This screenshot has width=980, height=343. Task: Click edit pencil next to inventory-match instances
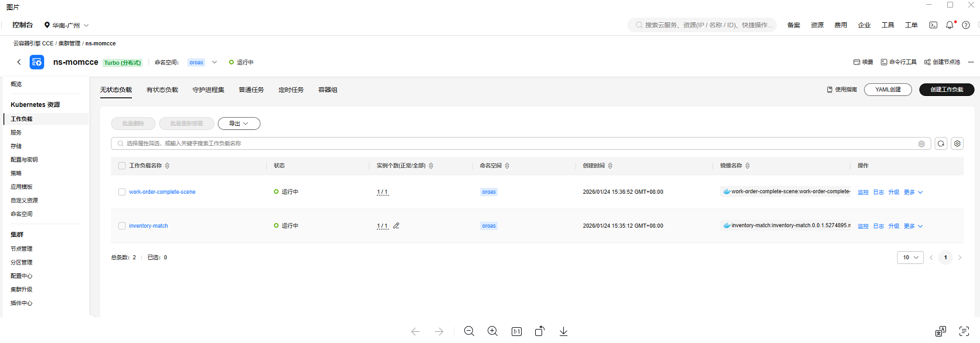click(396, 225)
